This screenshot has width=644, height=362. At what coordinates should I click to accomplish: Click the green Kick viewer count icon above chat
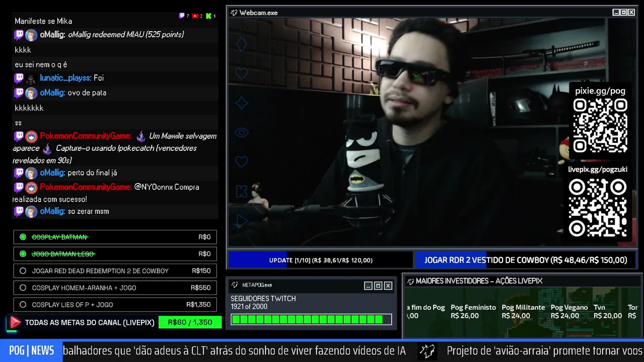coord(209,16)
